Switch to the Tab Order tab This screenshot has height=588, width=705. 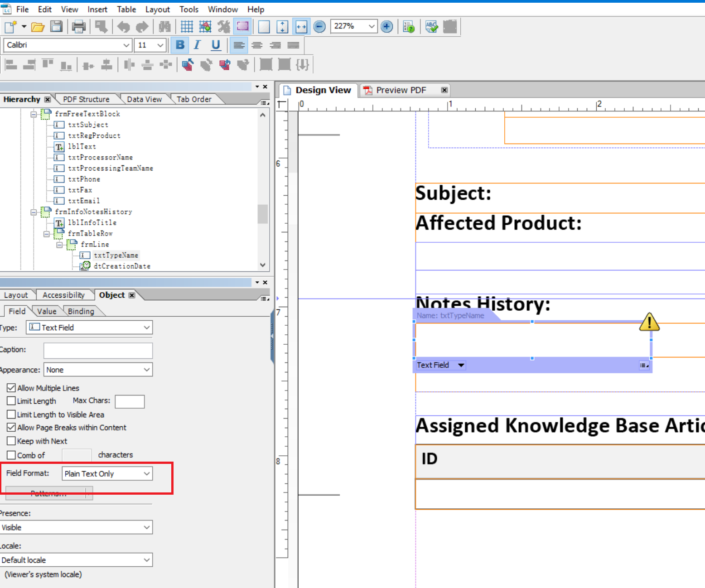[194, 99]
